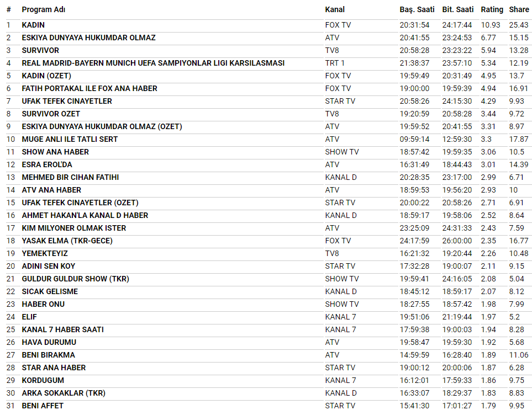The image size is (532, 410).
Task: Select UFAK TEFEK CINAYETLER (OZET) title
Action: click(80, 203)
